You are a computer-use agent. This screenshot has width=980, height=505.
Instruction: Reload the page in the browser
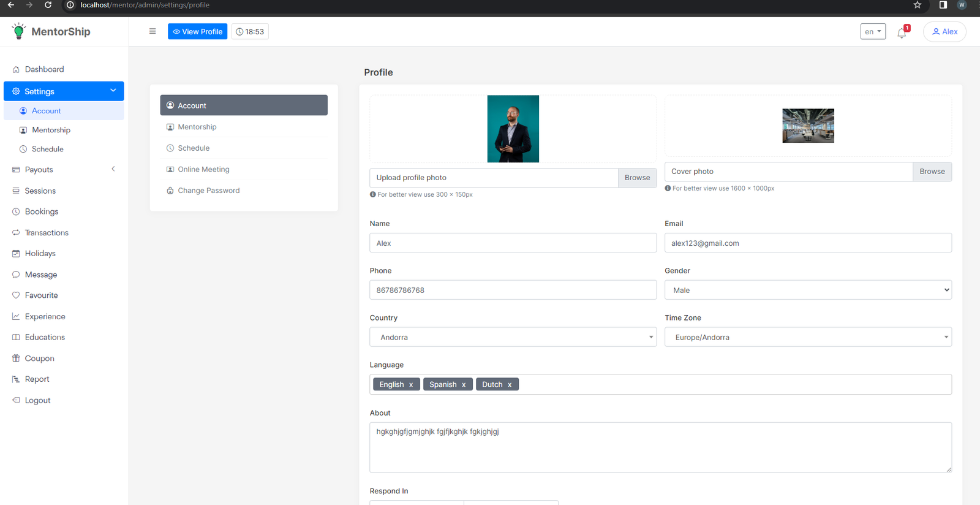pyautogui.click(x=48, y=5)
